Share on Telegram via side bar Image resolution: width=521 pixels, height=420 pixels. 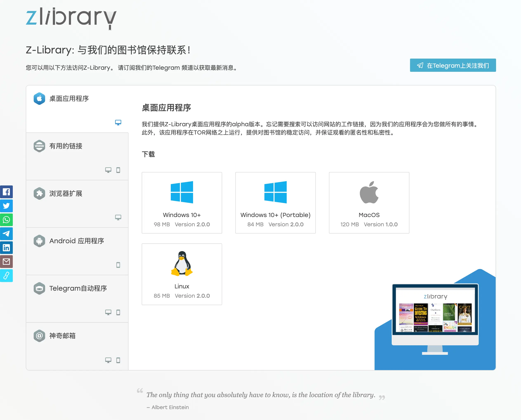pyautogui.click(x=6, y=234)
